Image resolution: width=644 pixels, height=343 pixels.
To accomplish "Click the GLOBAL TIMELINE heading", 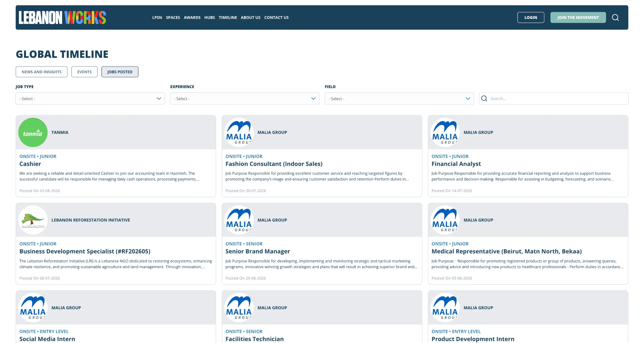I will 62,54.
